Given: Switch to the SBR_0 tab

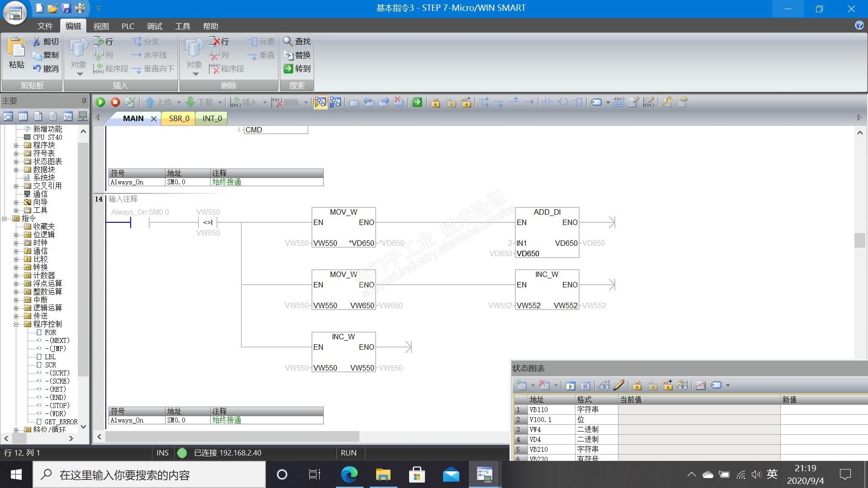Looking at the screenshot, I should click(179, 118).
